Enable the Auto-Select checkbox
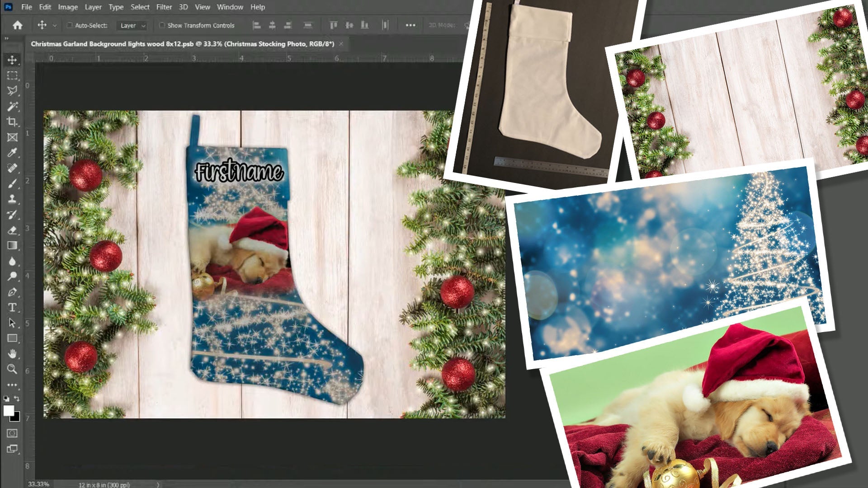The width and height of the screenshot is (868, 488). [x=69, y=26]
